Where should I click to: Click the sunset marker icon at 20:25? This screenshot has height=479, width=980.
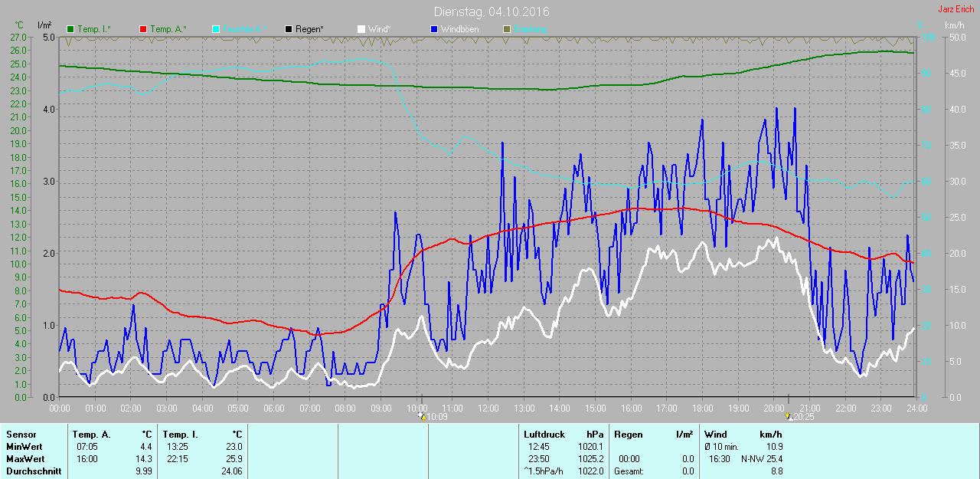788,417
